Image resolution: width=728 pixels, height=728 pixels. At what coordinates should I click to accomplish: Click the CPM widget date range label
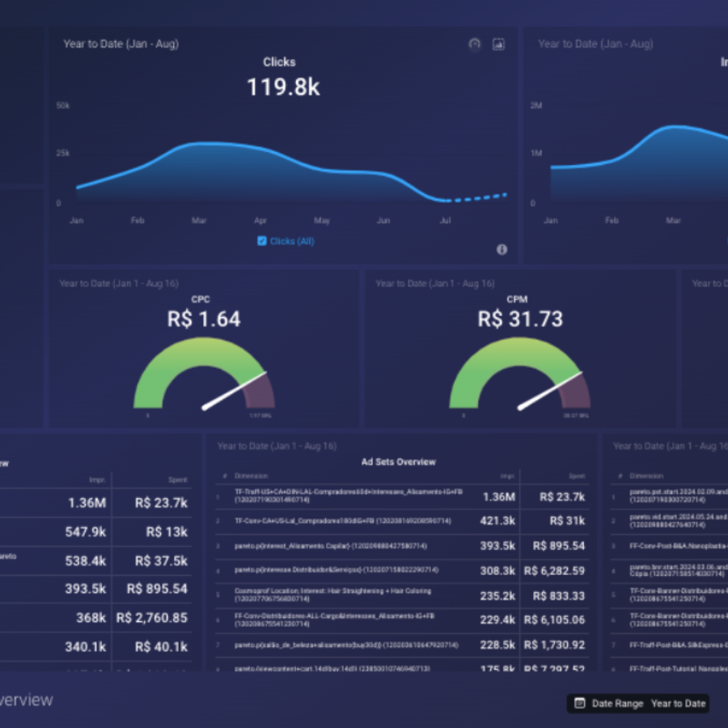coord(435,283)
